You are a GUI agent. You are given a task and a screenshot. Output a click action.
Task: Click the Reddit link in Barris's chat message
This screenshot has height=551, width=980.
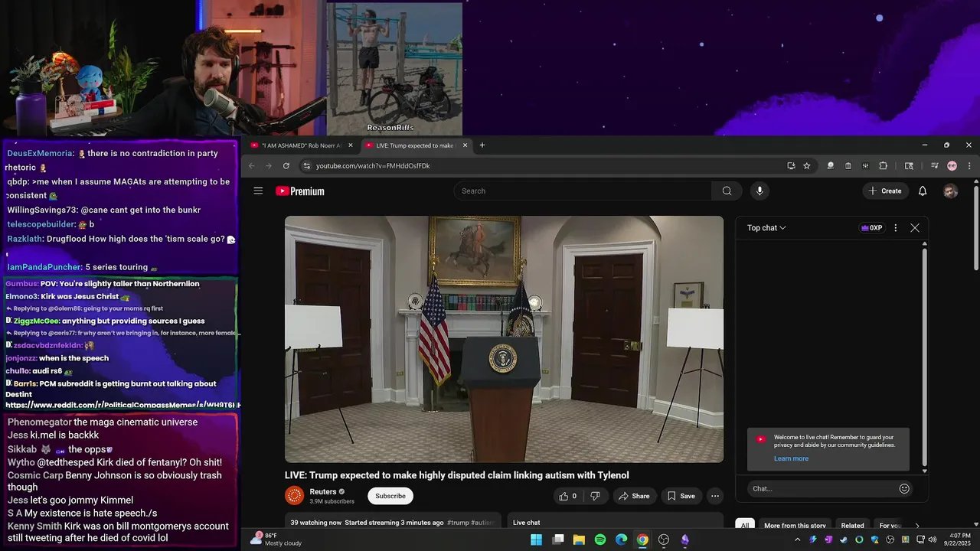(x=123, y=405)
